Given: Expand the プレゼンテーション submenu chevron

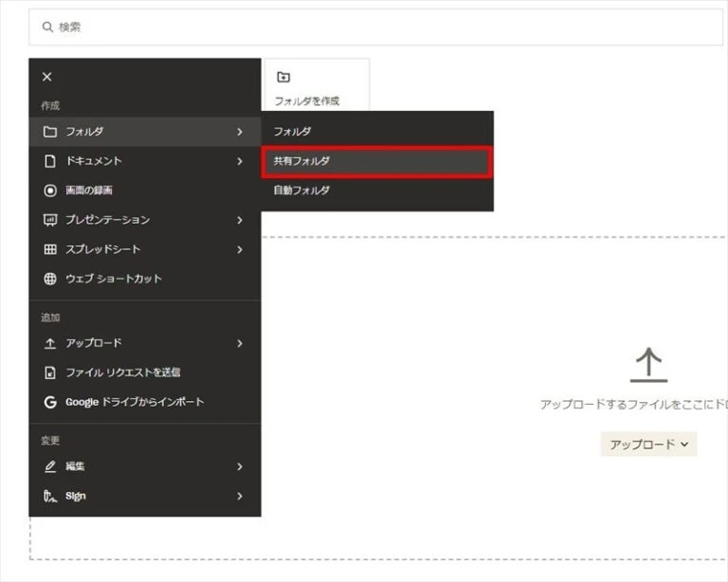Looking at the screenshot, I should click(240, 220).
